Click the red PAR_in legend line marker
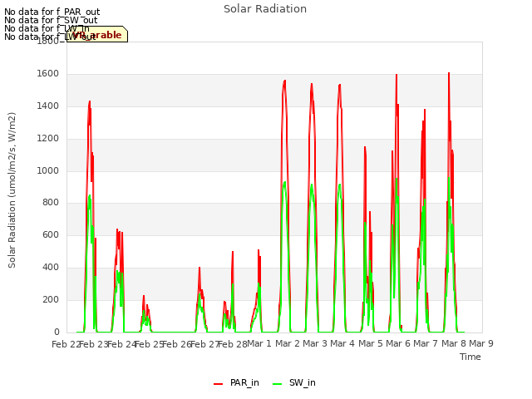 pyautogui.click(x=218, y=384)
